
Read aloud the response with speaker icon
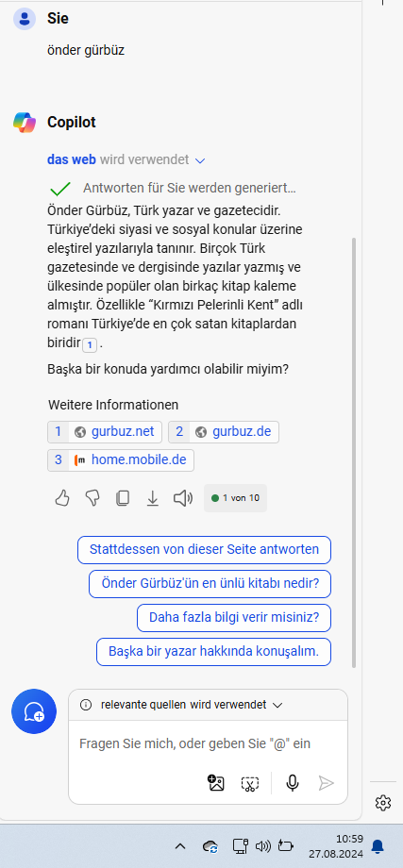pos(183,498)
